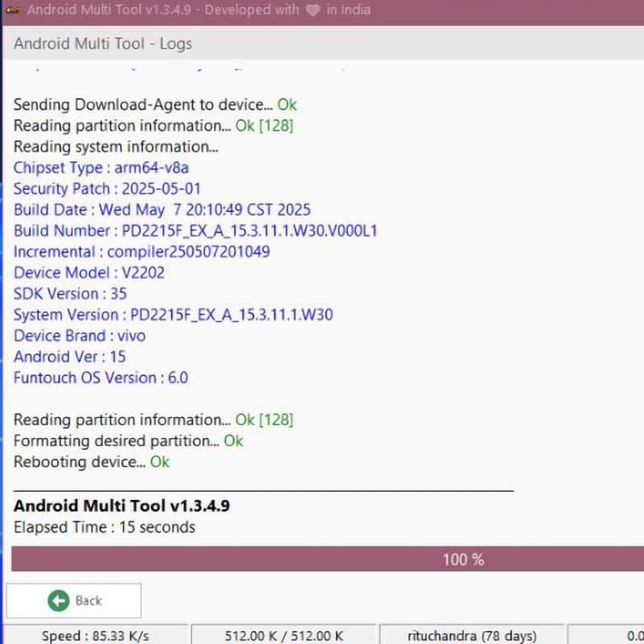
Task: Click the heart icon in title bar
Action: pyautogui.click(x=313, y=10)
